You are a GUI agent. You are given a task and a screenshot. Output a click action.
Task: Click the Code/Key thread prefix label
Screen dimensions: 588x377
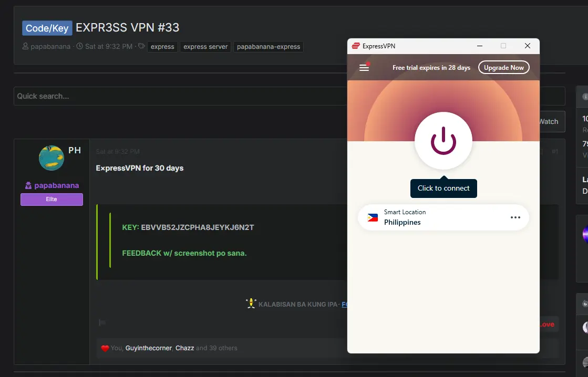point(47,28)
